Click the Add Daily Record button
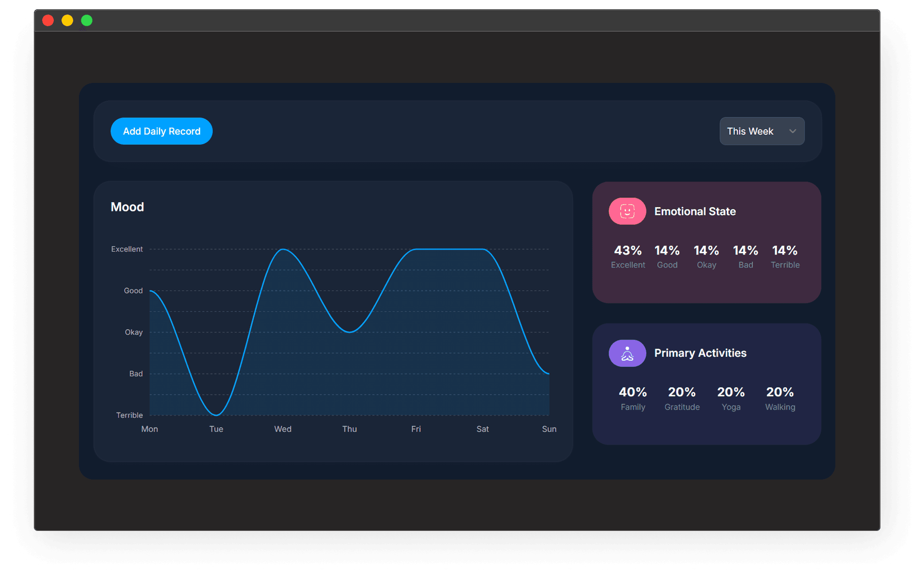The image size is (924, 577). tap(161, 131)
